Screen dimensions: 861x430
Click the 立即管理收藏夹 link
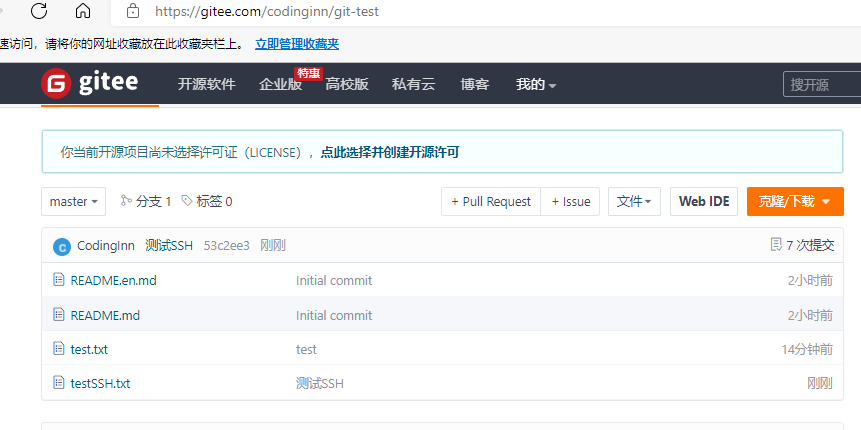pyautogui.click(x=297, y=44)
